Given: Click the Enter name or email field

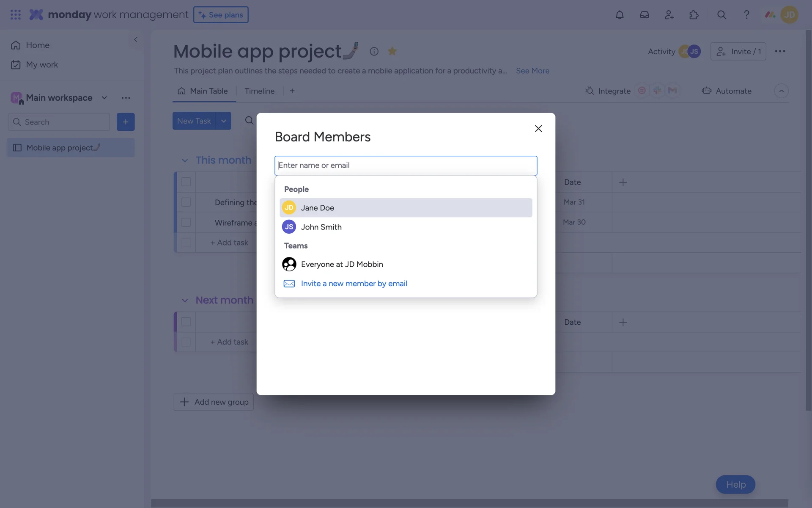Looking at the screenshot, I should pyautogui.click(x=406, y=166).
